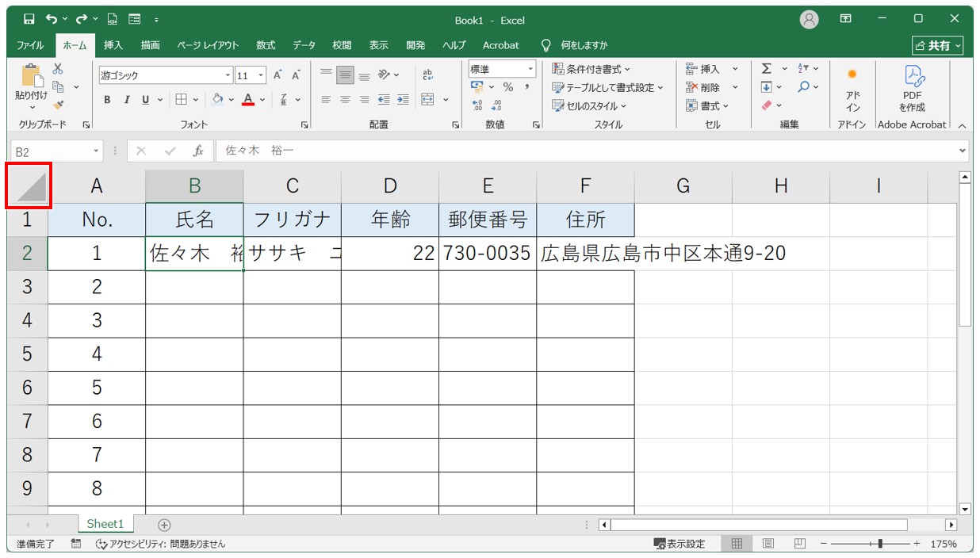The width and height of the screenshot is (980, 558).
Task: Toggle middle vertical alignment
Action: pyautogui.click(x=345, y=75)
